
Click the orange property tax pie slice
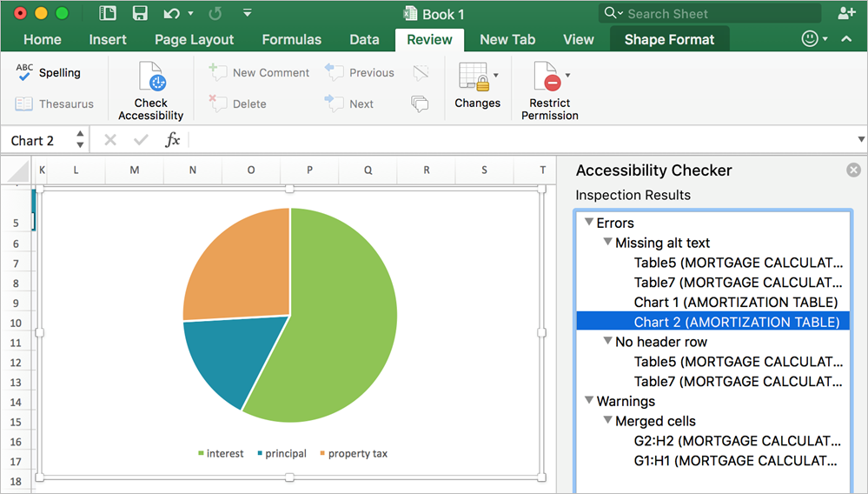tap(243, 271)
